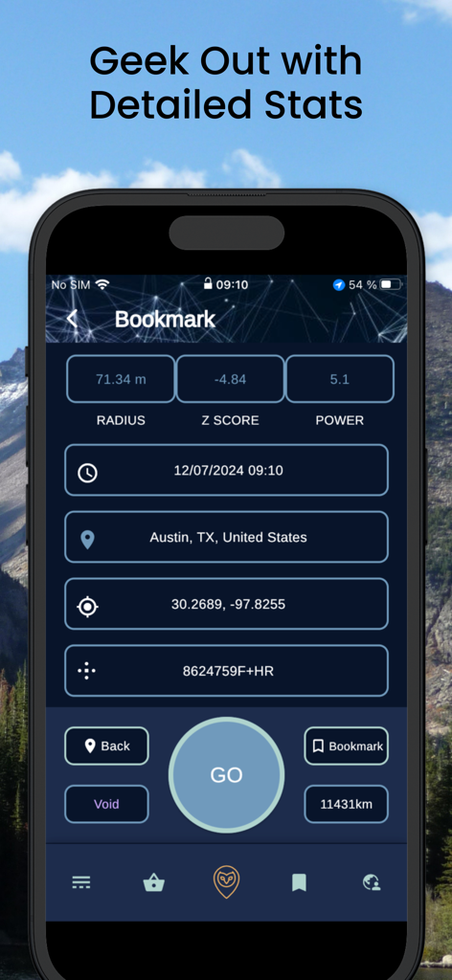The height and width of the screenshot is (980, 452).
Task: Tap the dotted plus code icon
Action: point(86,671)
